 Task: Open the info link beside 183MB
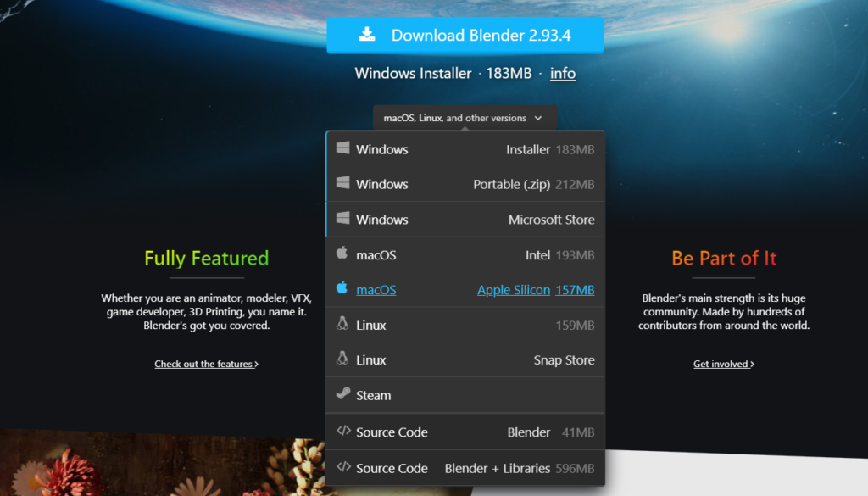tap(563, 73)
